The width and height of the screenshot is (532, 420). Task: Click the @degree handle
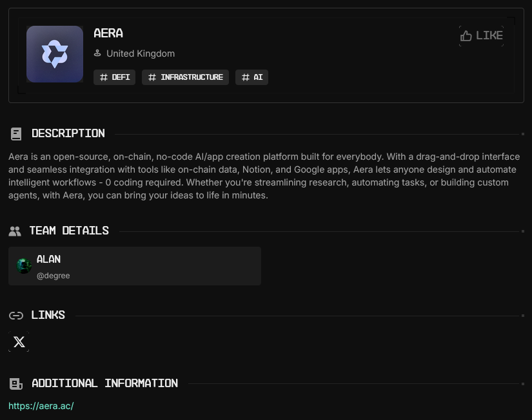[x=54, y=276]
